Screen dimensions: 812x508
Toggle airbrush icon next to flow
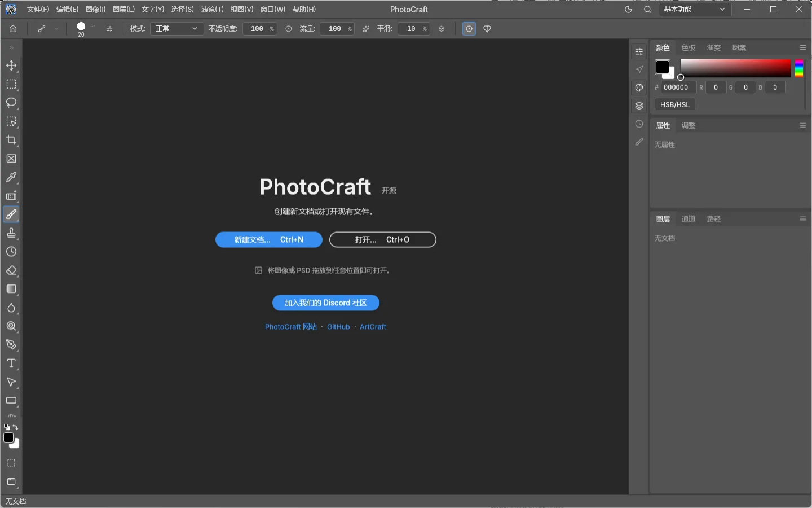[366, 29]
